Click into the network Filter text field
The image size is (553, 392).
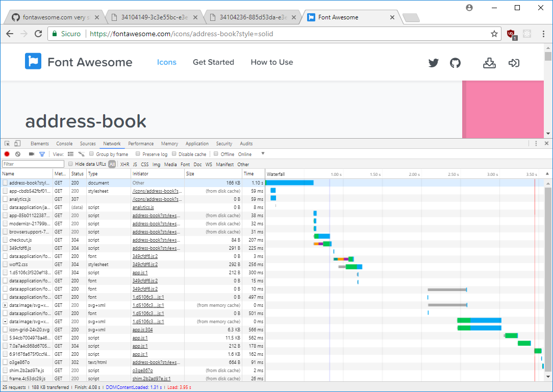tap(33, 164)
